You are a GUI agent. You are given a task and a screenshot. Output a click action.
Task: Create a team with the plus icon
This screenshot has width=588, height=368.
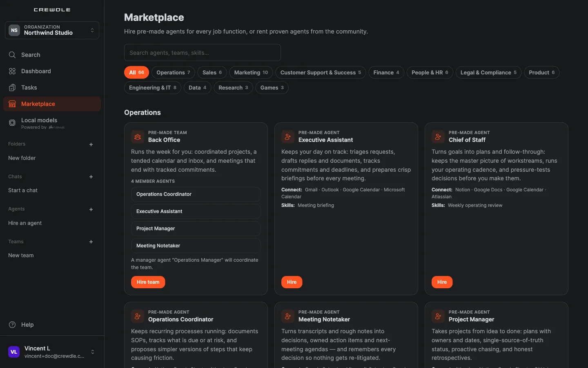[91, 242]
